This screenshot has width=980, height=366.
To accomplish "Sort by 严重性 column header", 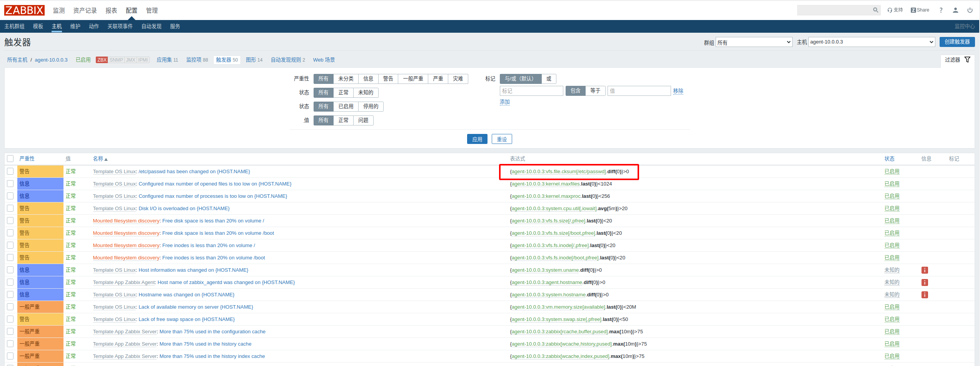I will (27, 159).
